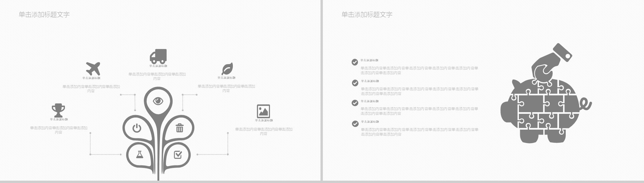Click the power icon in the tree petal

(x=137, y=128)
